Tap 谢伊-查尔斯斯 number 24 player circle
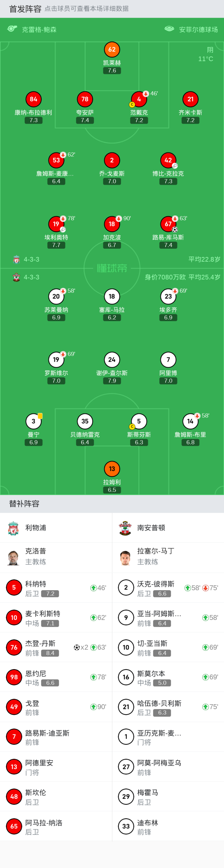Image resolution: width=224 pixels, height=868 pixels. click(112, 360)
